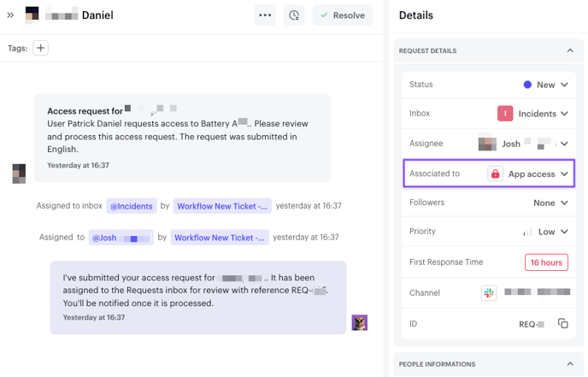Screen dimensions: 588x377
Task: Open the Associated to App access dropdown
Action: 564,174
